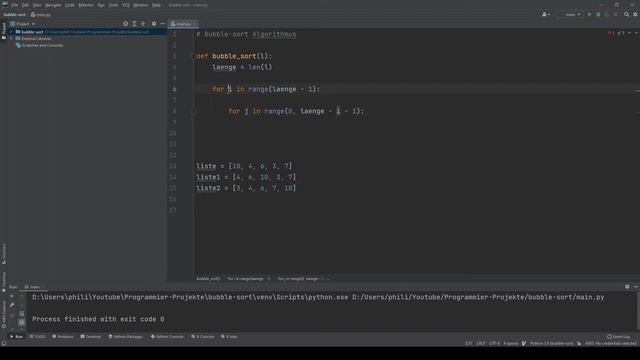Click wrench settings icon in Run panel
Viewport: 640px width, 360px height.
tap(12, 305)
